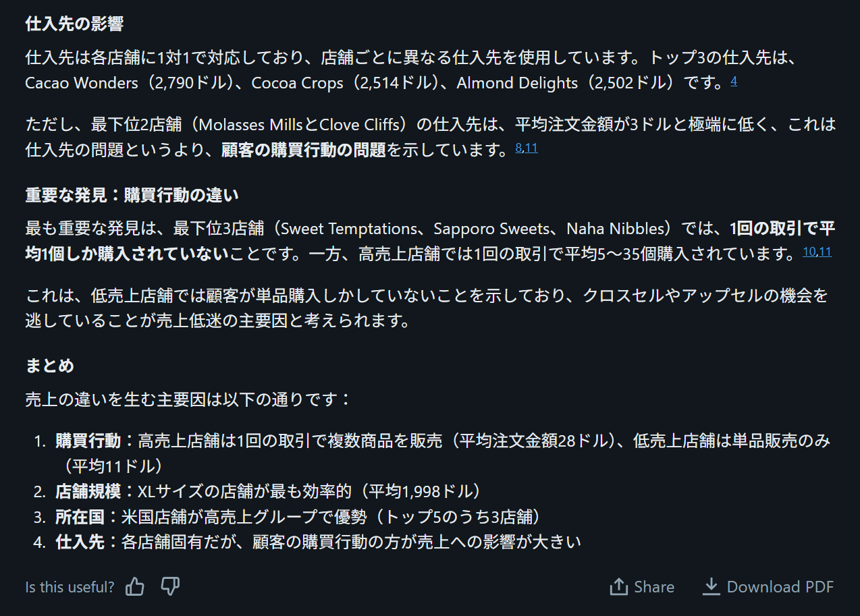Click the "Download PDF" text label
Image resolution: width=860 pixels, height=616 pixels.
tap(780, 587)
